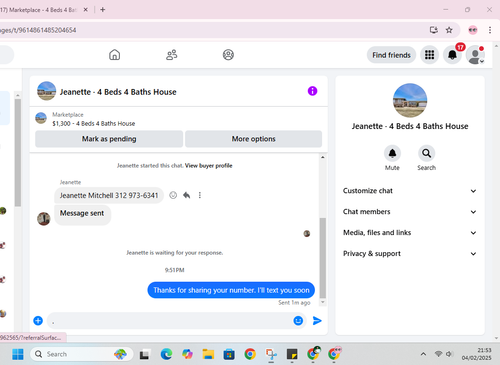
Task: Open the Chrome profile avatar in toolbar
Action: (473, 30)
